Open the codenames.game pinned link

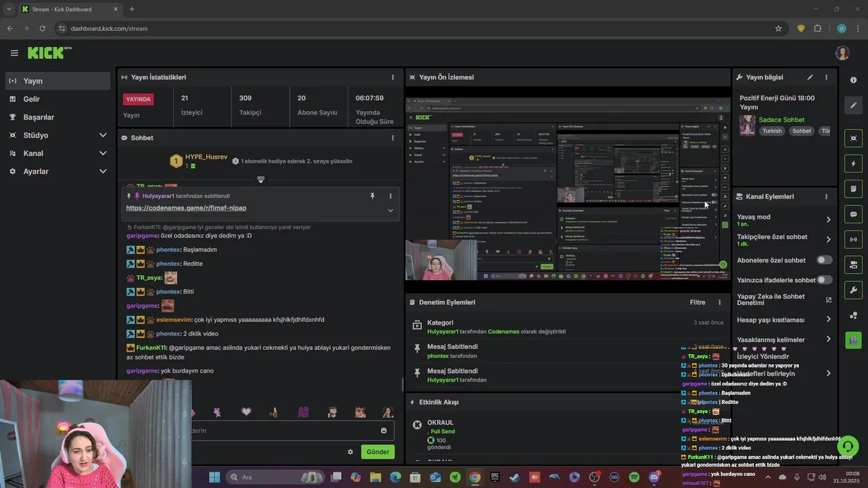tap(186, 208)
